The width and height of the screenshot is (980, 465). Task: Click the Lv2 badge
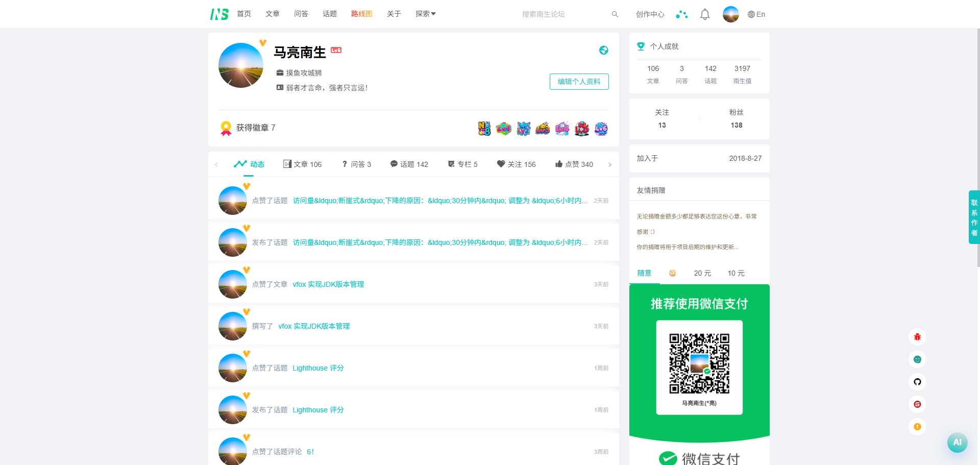(x=524, y=128)
